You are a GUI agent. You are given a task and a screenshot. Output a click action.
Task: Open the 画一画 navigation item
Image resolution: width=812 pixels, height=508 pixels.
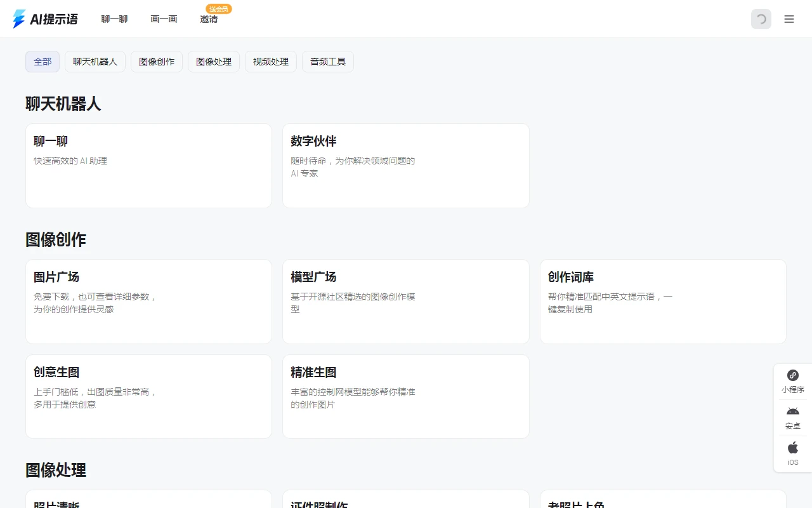tap(163, 19)
